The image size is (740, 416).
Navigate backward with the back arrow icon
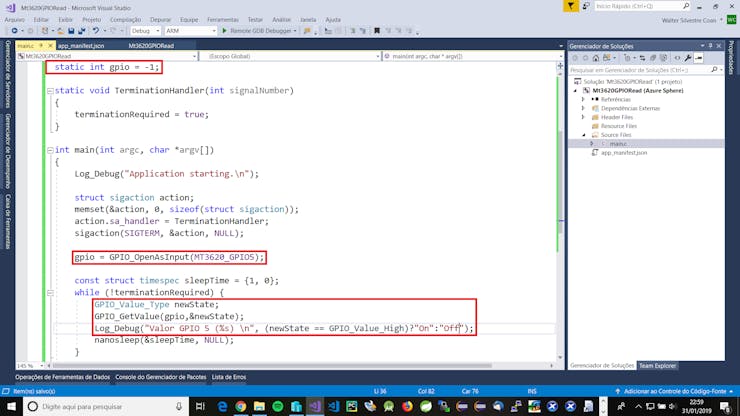14,31
